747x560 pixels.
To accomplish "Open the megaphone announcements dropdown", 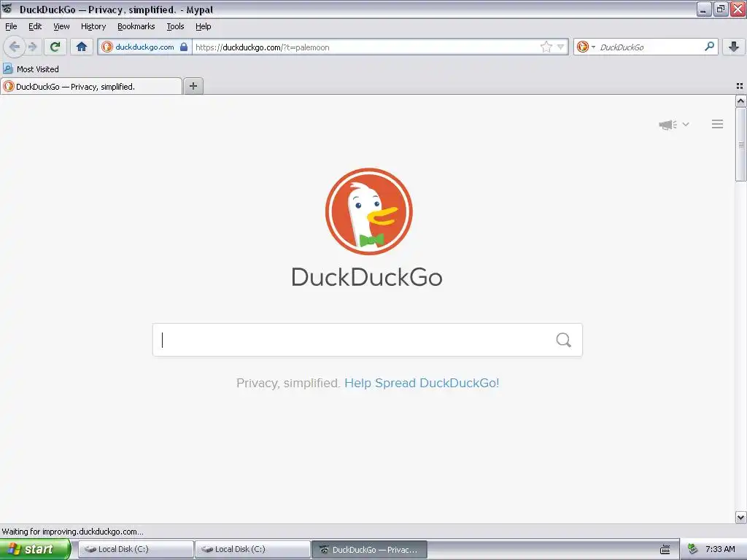I will [673, 124].
